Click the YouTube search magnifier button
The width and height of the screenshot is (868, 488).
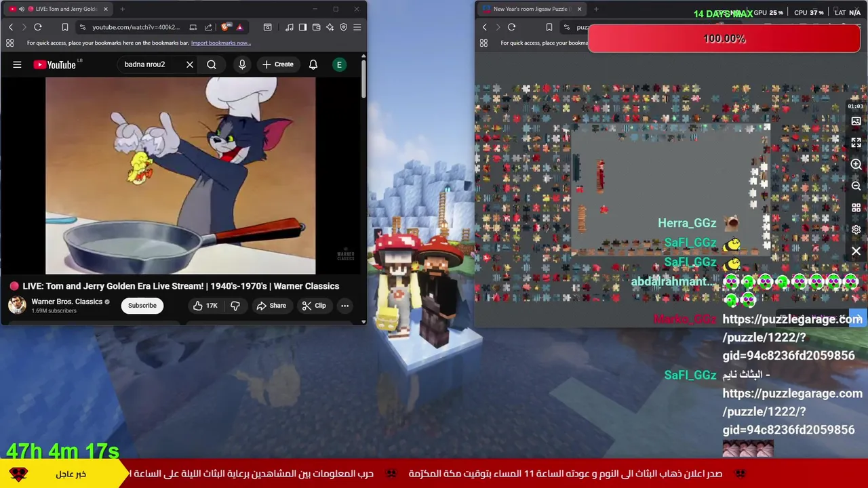click(212, 64)
